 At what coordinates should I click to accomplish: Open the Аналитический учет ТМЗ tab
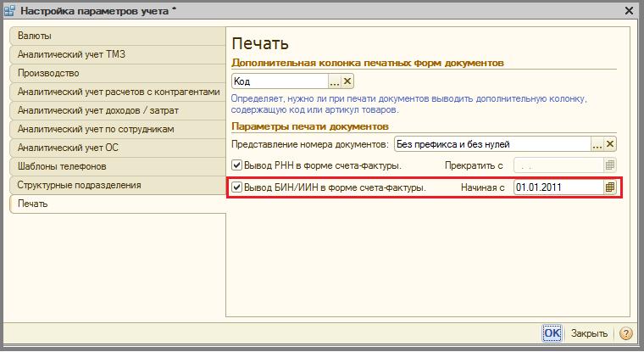pos(72,54)
